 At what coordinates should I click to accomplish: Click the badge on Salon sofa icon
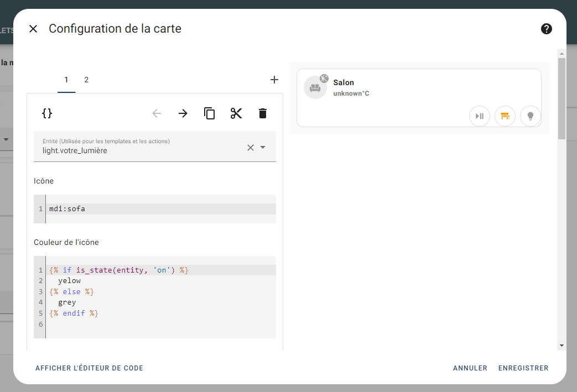click(x=324, y=78)
